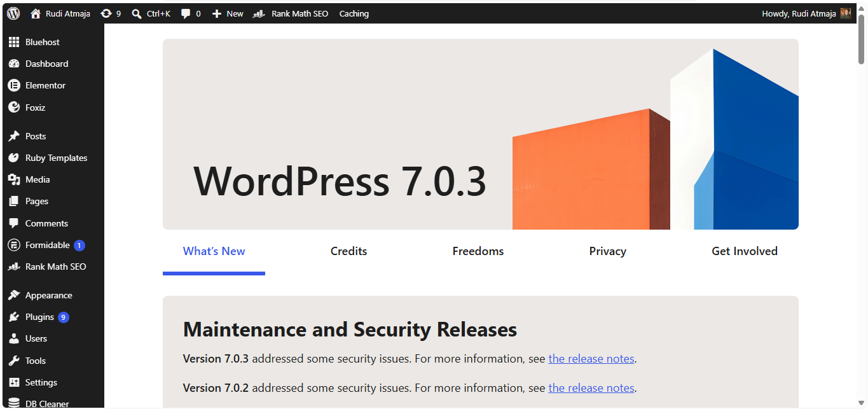Image resolution: width=868 pixels, height=409 pixels.
Task: Switch to the Get Involved tab
Action: pos(745,251)
